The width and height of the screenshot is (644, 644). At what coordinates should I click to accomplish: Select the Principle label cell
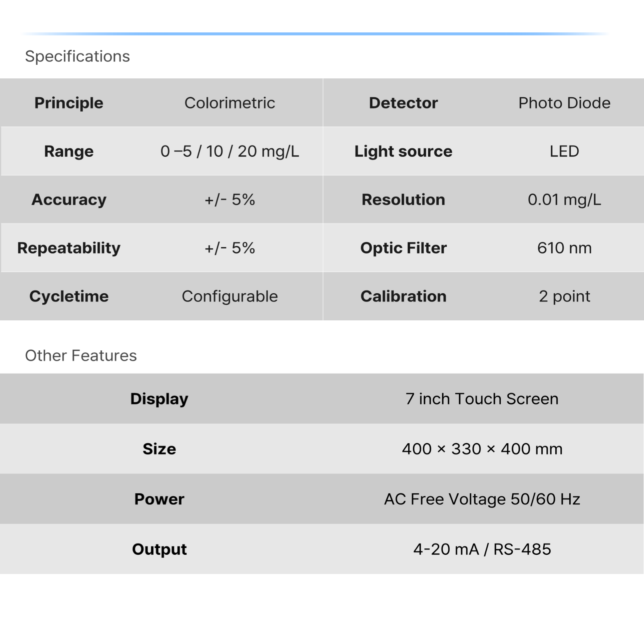[x=69, y=103]
